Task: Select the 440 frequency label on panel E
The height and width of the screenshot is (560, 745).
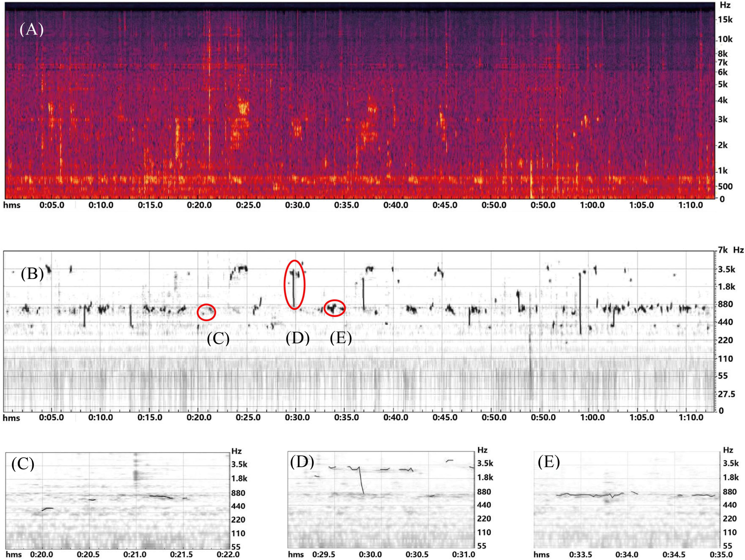Action: (730, 505)
